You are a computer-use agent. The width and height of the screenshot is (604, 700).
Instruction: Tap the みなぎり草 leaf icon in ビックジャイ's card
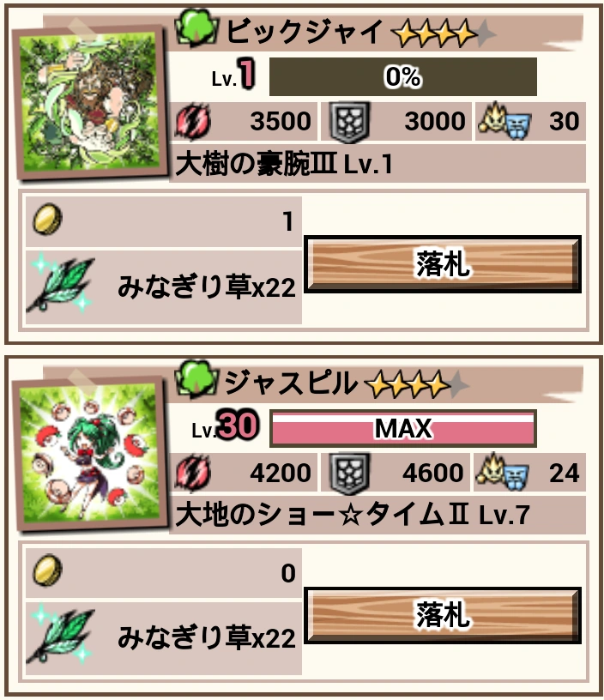[x=62, y=282]
